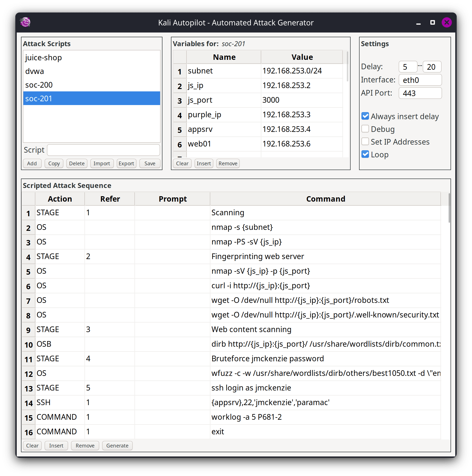Image resolution: width=472 pixels, height=476 pixels.
Task: Check Set IP Addresses option
Action: (365, 142)
